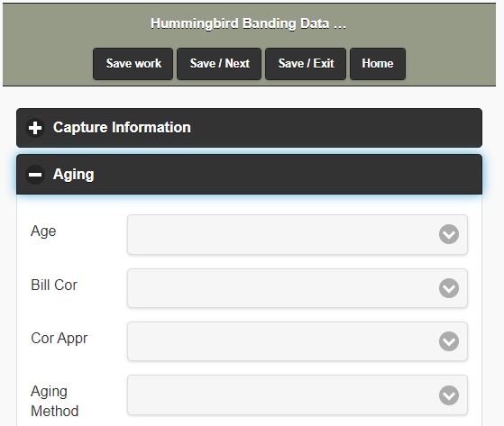Go to Home via header button
Viewport: 504px width, 426px height.
tap(378, 64)
